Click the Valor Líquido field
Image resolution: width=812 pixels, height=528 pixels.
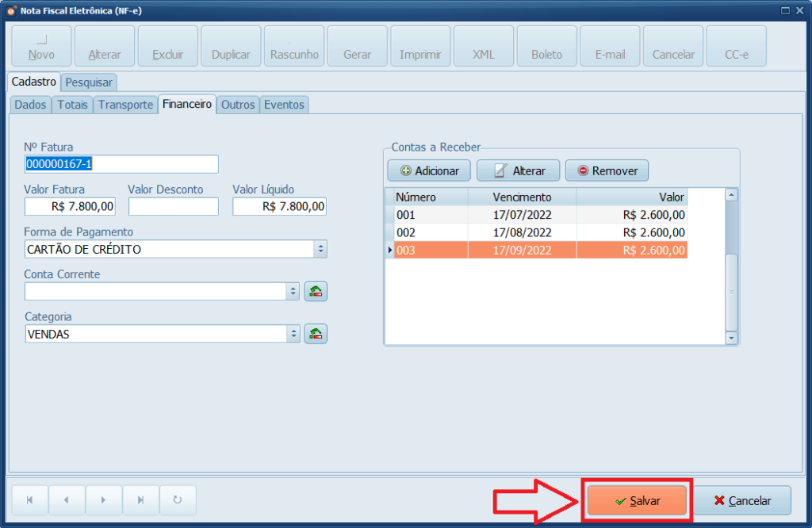click(280, 207)
